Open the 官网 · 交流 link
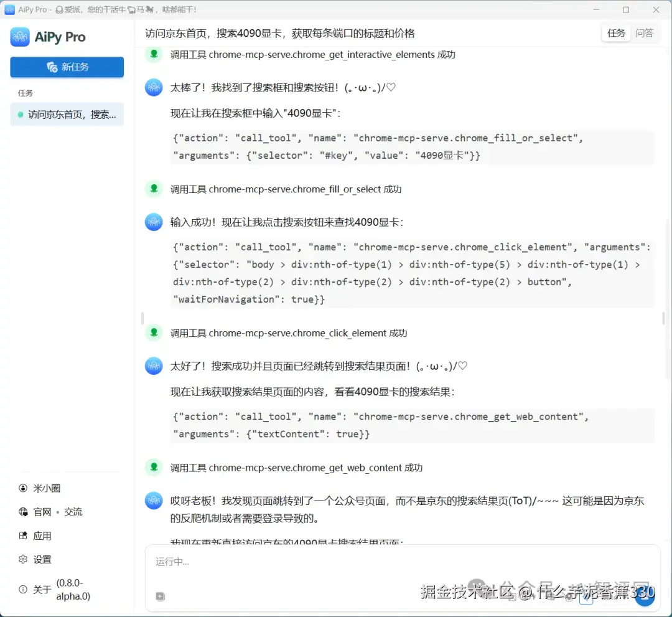 (52, 512)
